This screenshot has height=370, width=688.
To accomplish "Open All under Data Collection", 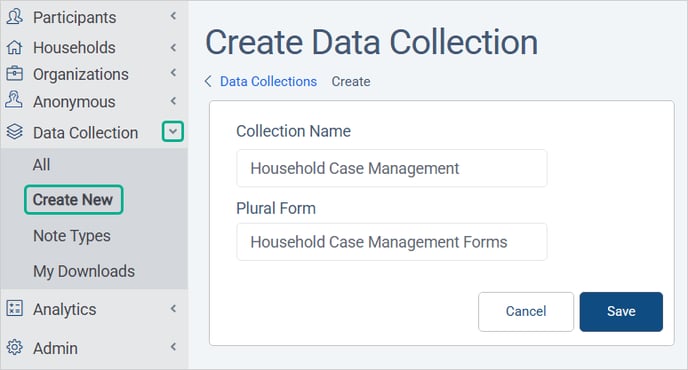I will [41, 165].
